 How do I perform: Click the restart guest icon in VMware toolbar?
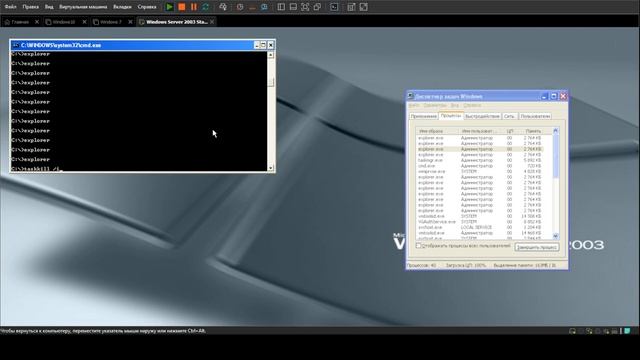206,7
